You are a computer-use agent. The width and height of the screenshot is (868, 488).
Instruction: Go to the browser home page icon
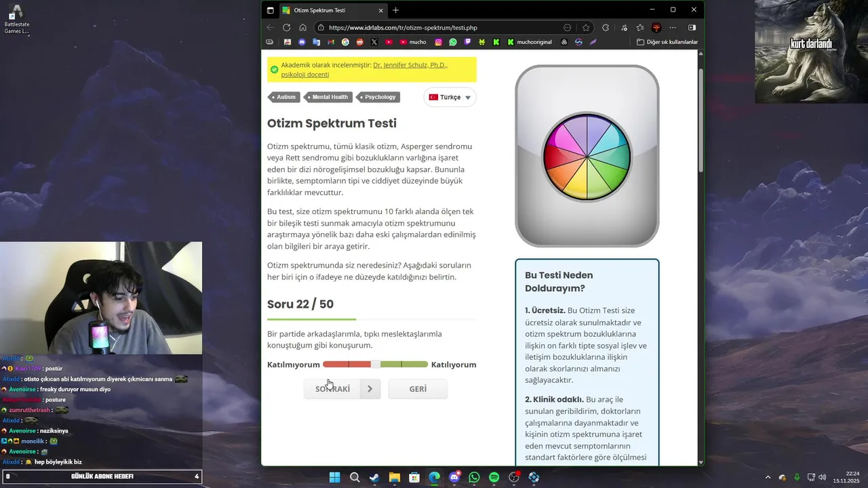tap(302, 28)
